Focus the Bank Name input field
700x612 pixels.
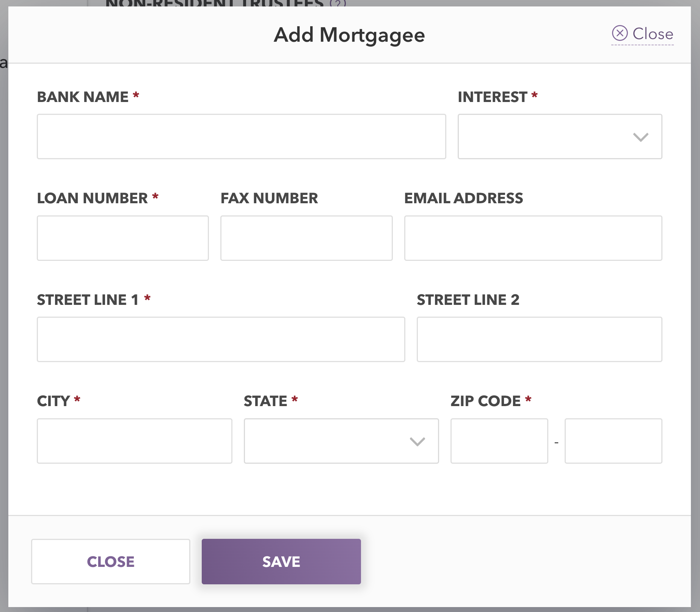[241, 137]
